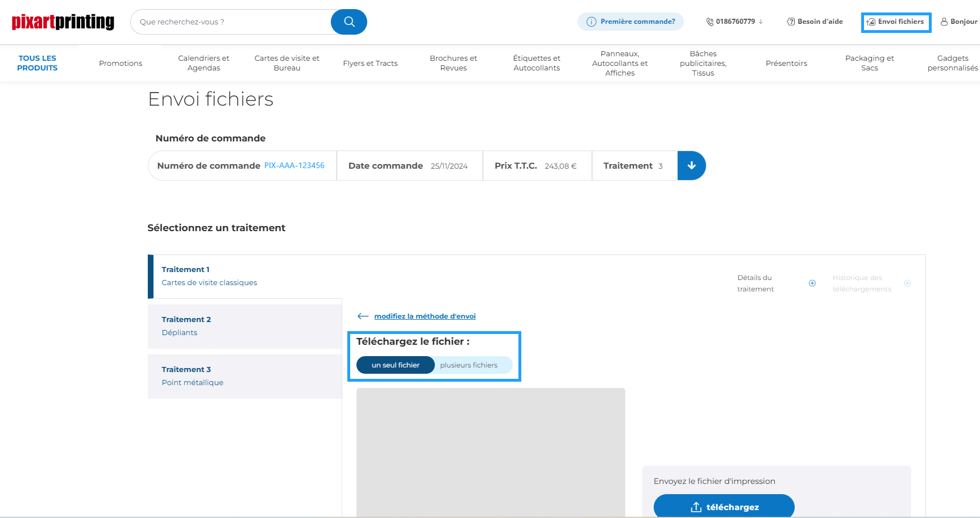Click the Bonjour user account icon
The width and height of the screenshot is (980, 518).
pos(944,22)
